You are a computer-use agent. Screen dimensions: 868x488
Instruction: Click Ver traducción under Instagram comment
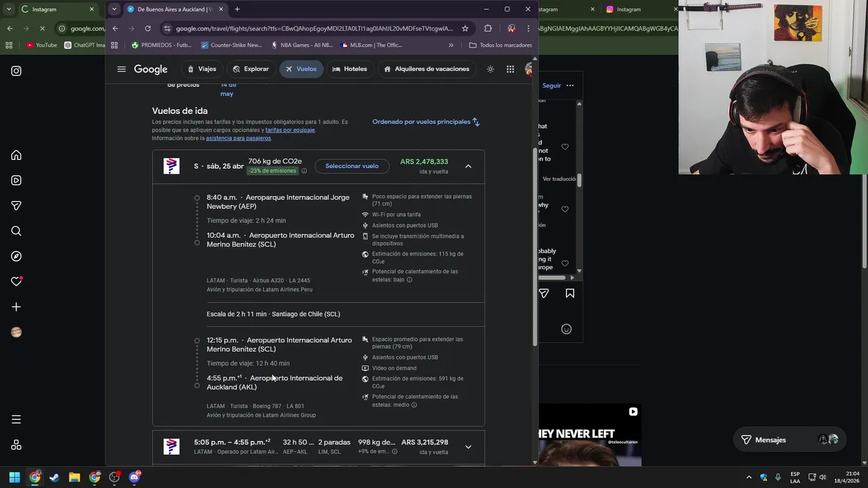[x=559, y=179]
